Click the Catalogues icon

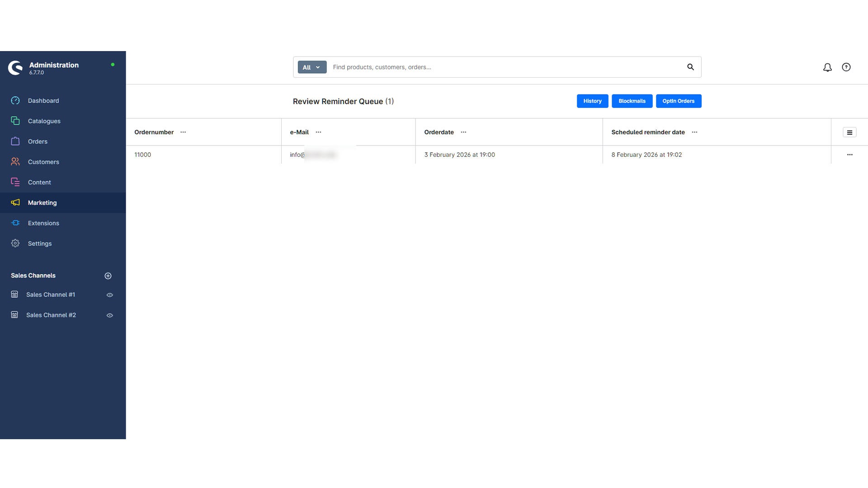click(x=15, y=121)
